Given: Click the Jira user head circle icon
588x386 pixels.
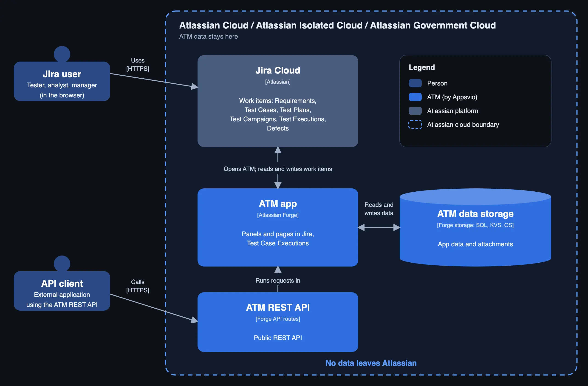Looking at the screenshot, I should (62, 54).
